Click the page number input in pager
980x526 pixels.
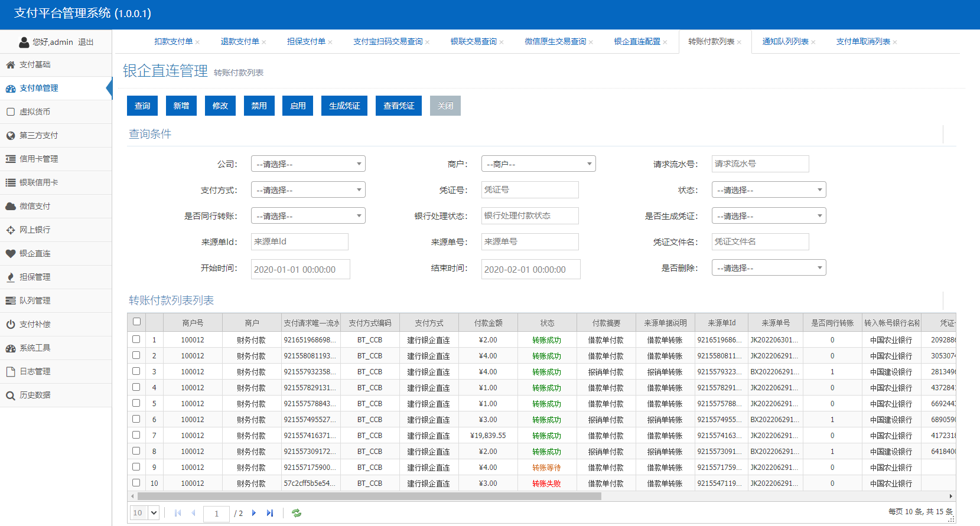[216, 514]
